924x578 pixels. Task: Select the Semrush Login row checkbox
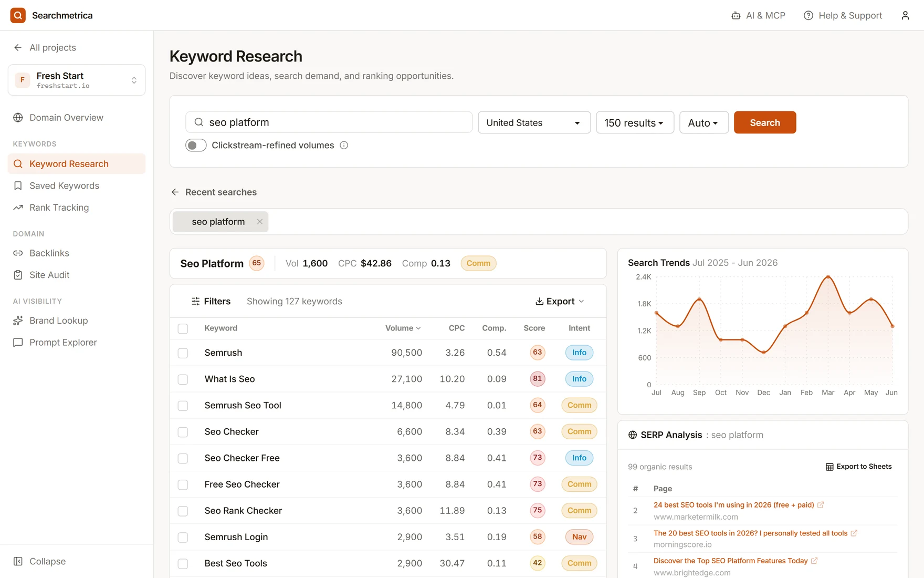pyautogui.click(x=183, y=537)
